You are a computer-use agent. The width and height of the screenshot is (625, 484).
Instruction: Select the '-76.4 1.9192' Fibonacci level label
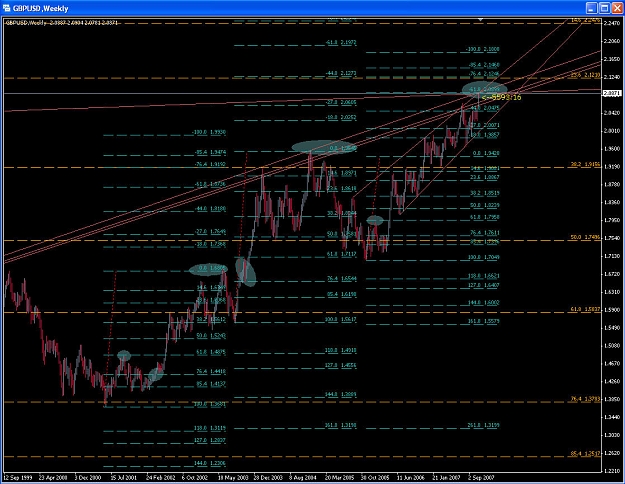pyautogui.click(x=210, y=164)
